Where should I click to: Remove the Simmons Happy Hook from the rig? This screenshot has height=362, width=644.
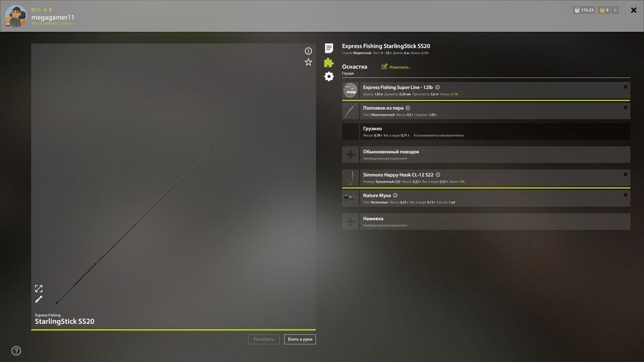click(625, 174)
